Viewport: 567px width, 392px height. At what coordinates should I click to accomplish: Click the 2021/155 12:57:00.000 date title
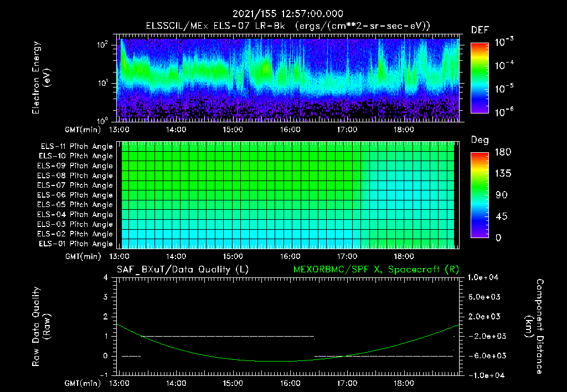pos(287,14)
